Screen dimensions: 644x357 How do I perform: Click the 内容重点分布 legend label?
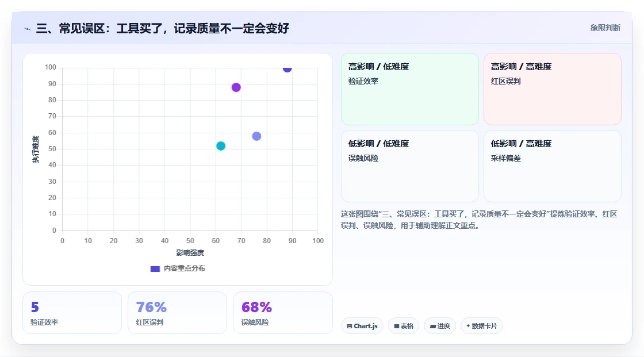tap(185, 268)
